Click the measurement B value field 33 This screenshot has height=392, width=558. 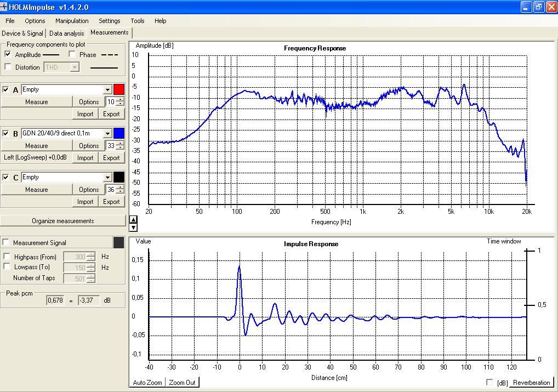tap(111, 146)
